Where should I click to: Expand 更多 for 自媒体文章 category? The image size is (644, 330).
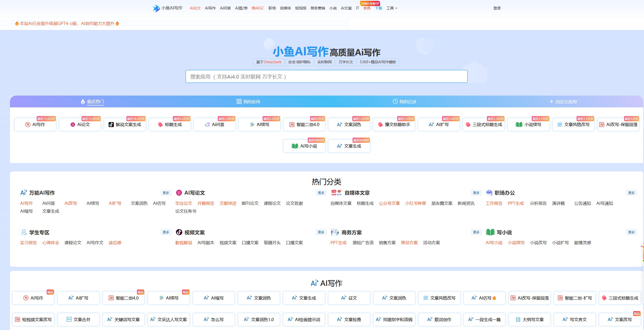coord(476,193)
